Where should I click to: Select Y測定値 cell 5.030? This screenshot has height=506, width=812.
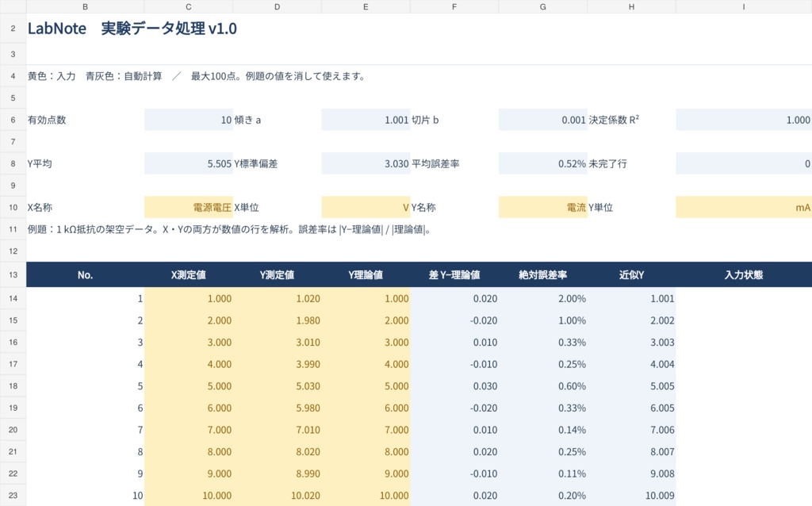pyautogui.click(x=277, y=385)
